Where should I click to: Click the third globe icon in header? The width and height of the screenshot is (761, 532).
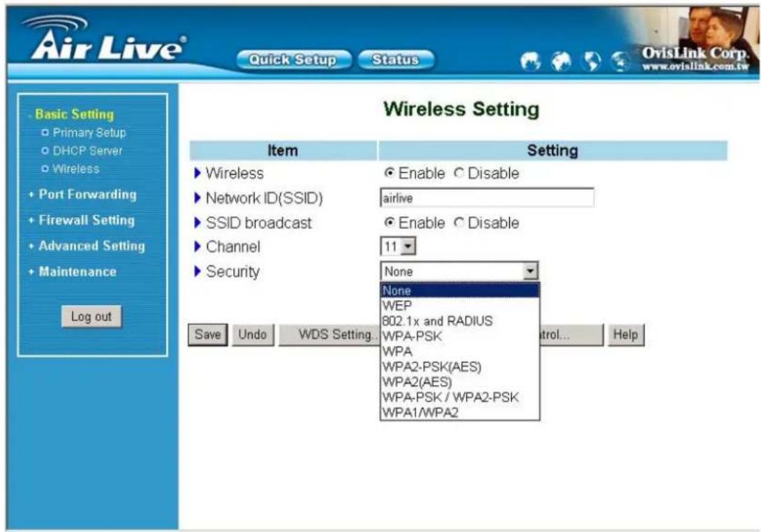[591, 61]
